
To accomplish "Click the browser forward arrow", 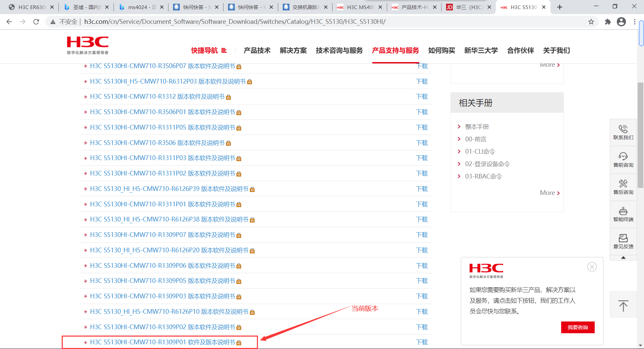I will [22, 22].
